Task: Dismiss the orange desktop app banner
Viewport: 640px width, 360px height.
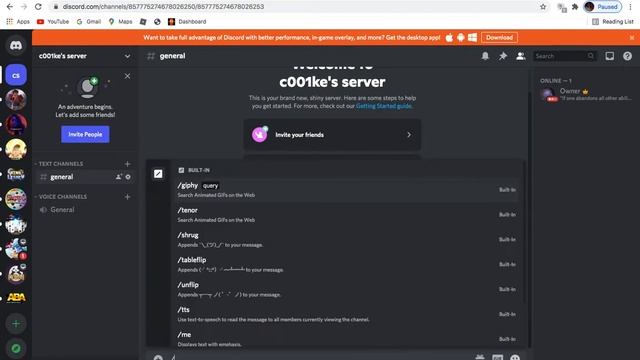Action: point(632,38)
